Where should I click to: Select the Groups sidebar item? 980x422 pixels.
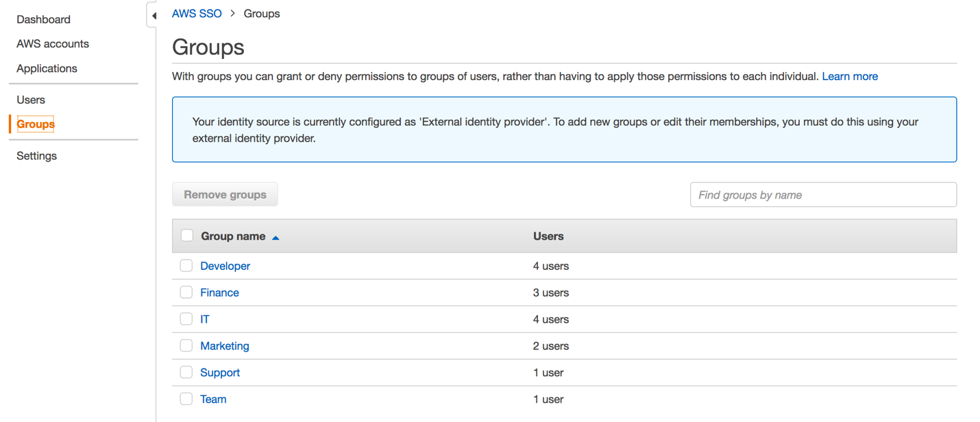tap(34, 124)
